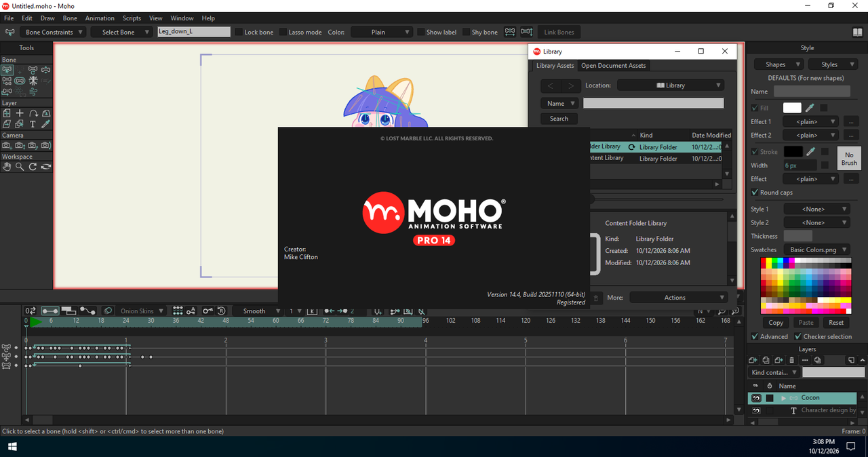Select the Pan/Tilt Camera tool

tap(46, 145)
